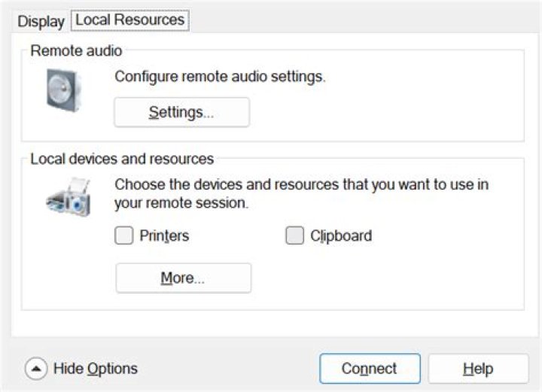Start the session with Connect
This screenshot has width=542, height=392.
[370, 369]
